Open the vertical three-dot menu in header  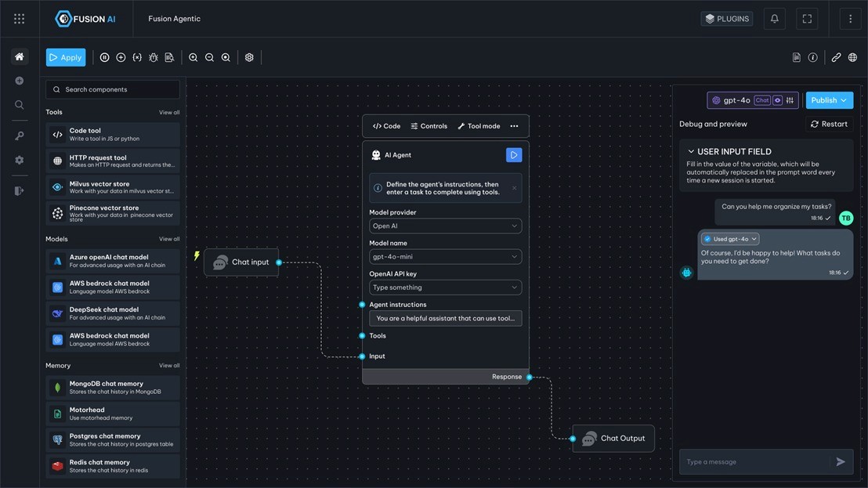tap(850, 19)
